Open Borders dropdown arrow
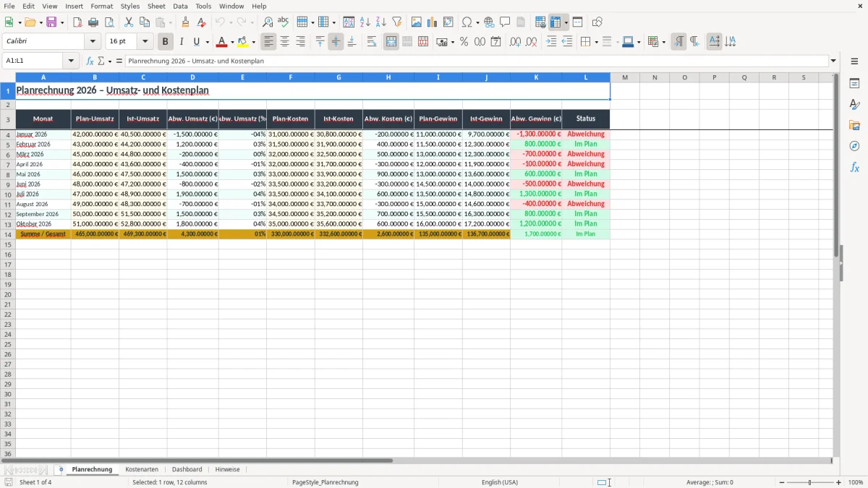The height and width of the screenshot is (488, 868). (x=596, y=42)
